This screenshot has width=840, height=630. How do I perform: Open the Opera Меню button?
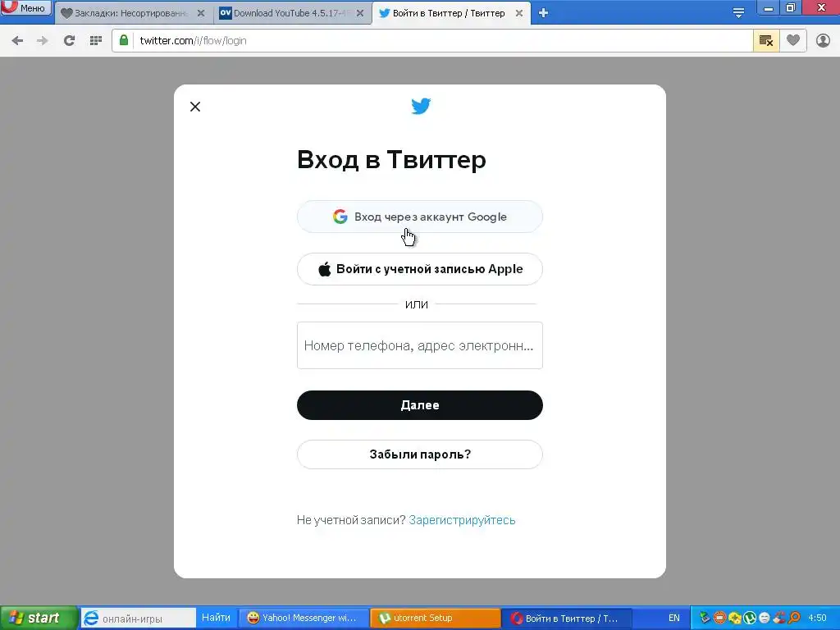25,7
